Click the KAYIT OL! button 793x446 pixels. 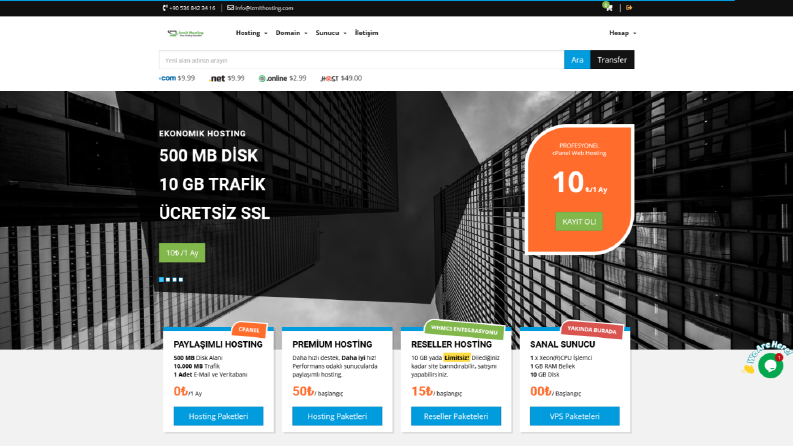click(x=579, y=221)
